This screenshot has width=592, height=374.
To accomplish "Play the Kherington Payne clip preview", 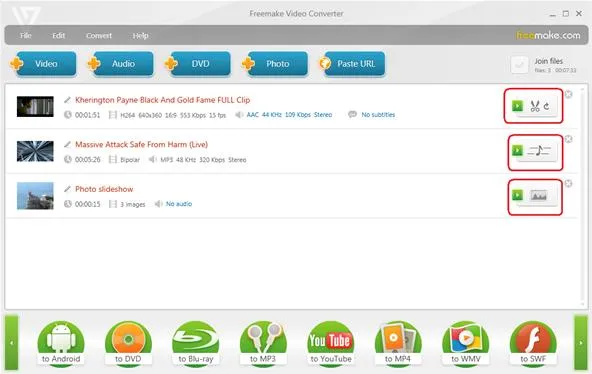I will [517, 106].
